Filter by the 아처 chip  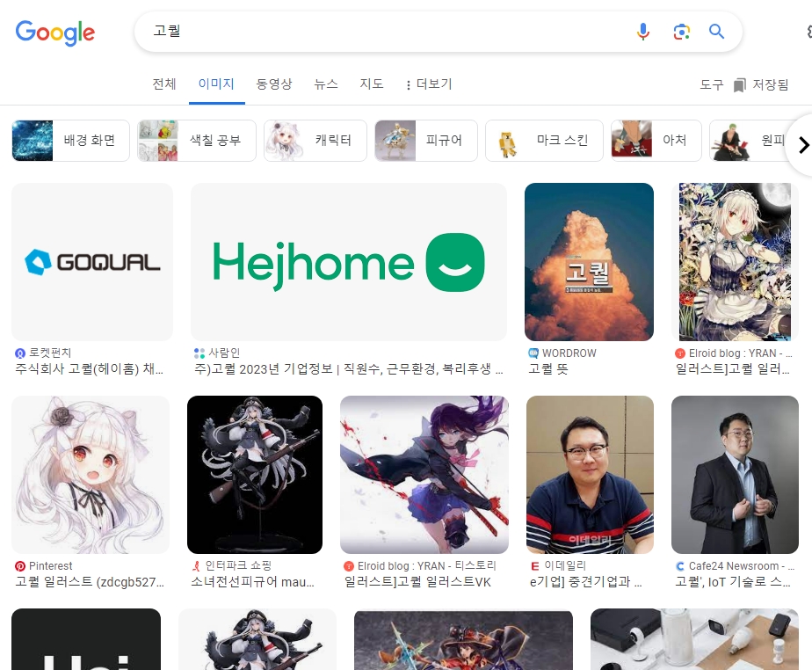[x=656, y=141]
